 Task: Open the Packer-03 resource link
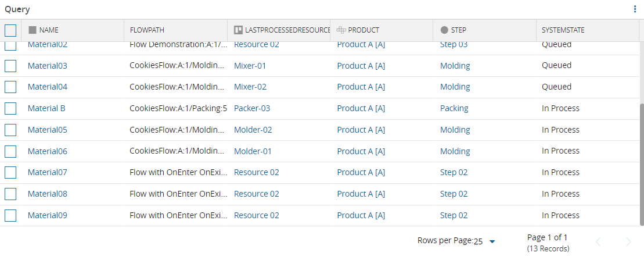pyautogui.click(x=251, y=108)
